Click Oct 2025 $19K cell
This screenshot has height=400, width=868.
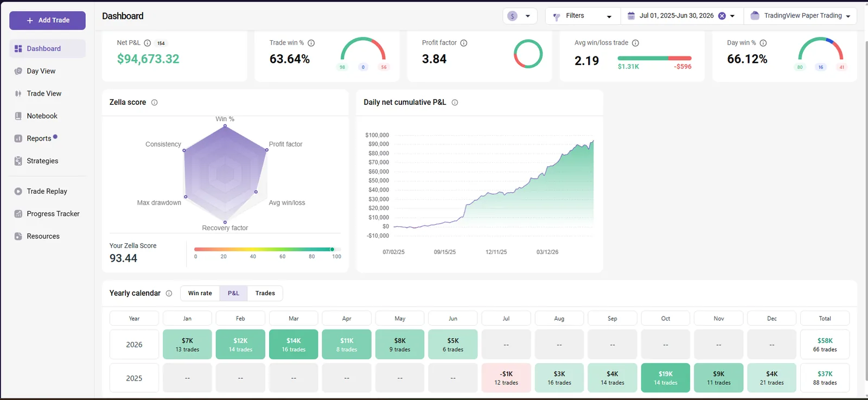pyautogui.click(x=666, y=378)
